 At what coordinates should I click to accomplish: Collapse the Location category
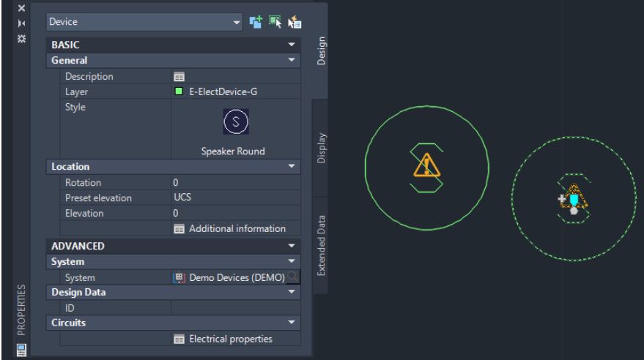click(x=291, y=167)
